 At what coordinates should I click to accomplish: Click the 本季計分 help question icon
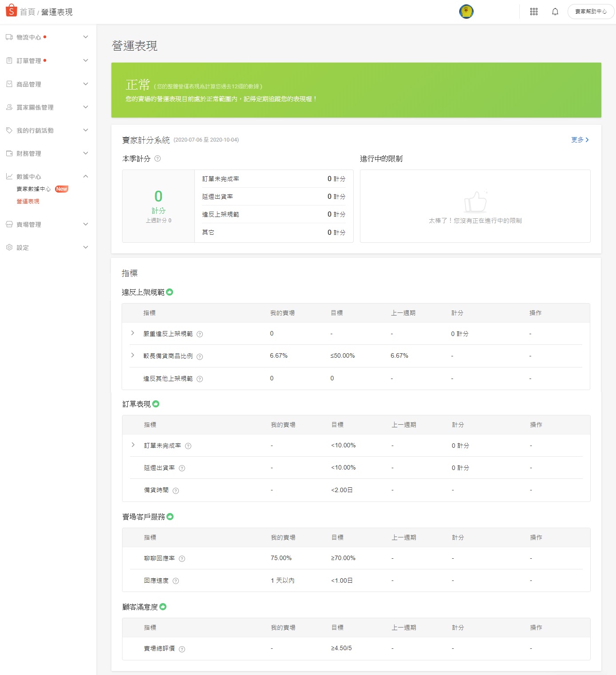coord(158,159)
